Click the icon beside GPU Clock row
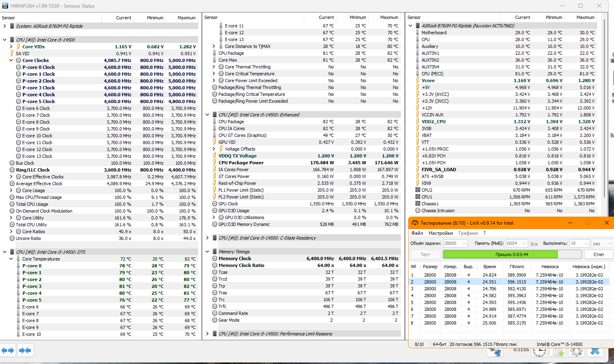Screen dimensions: 614x364 [x=215, y=204]
